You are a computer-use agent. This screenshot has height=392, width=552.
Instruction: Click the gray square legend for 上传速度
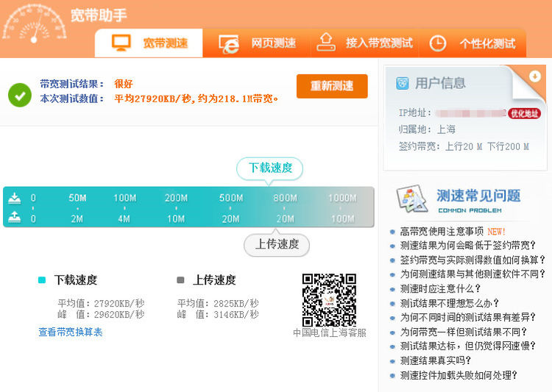point(180,280)
